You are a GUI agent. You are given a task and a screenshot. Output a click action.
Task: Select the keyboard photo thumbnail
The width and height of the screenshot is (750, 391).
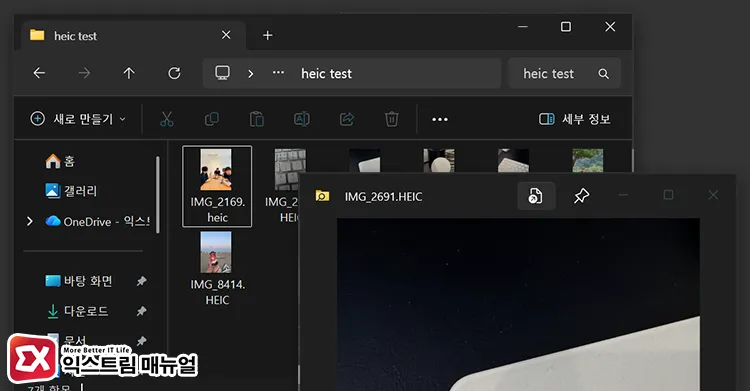pyautogui.click(x=290, y=169)
